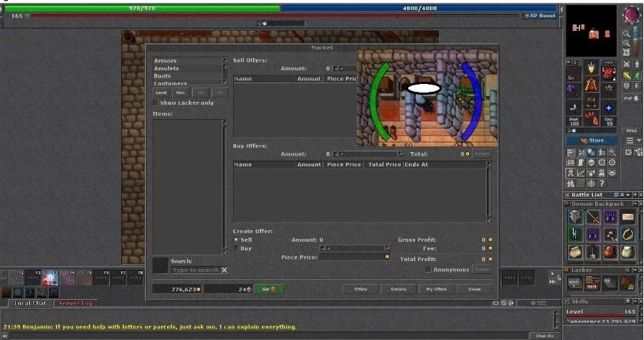Open the analytics graph icon
The height and width of the screenshot is (340, 644).
click(x=581, y=174)
